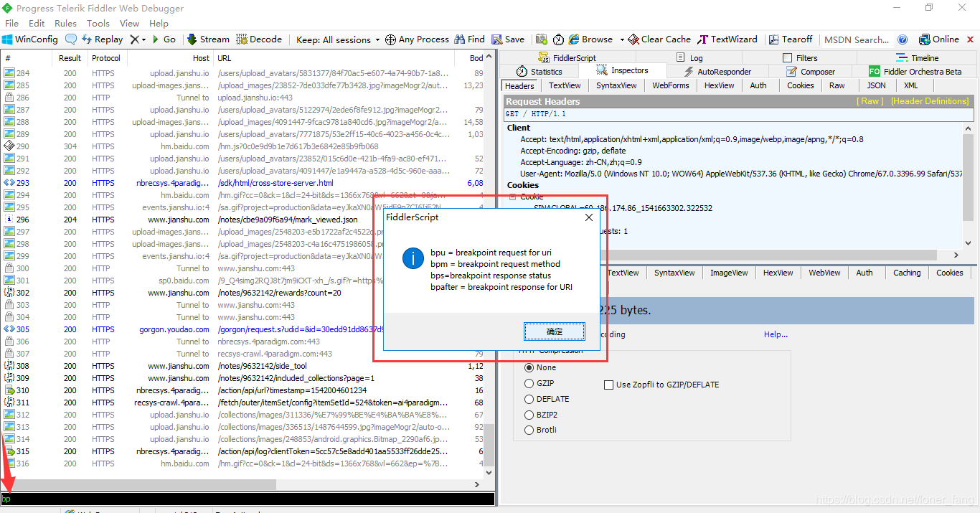Switch to the AutoResponder tab
980x513 pixels.
coord(717,71)
